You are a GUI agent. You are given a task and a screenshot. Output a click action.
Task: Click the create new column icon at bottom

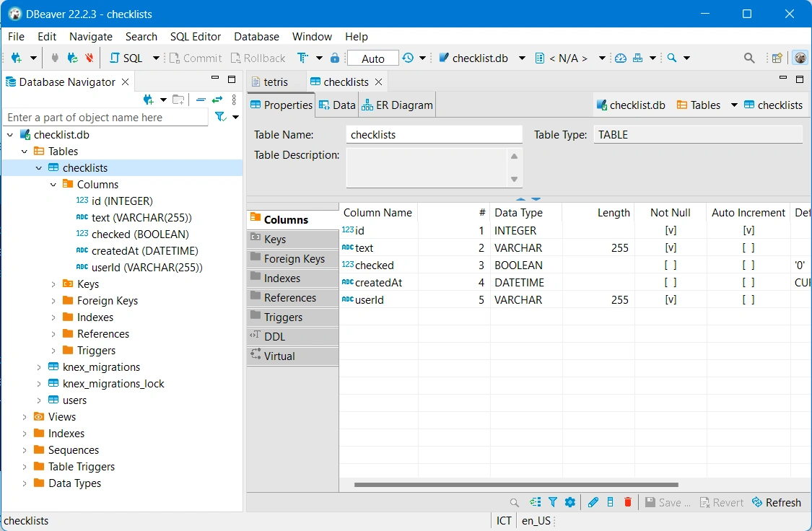611,502
